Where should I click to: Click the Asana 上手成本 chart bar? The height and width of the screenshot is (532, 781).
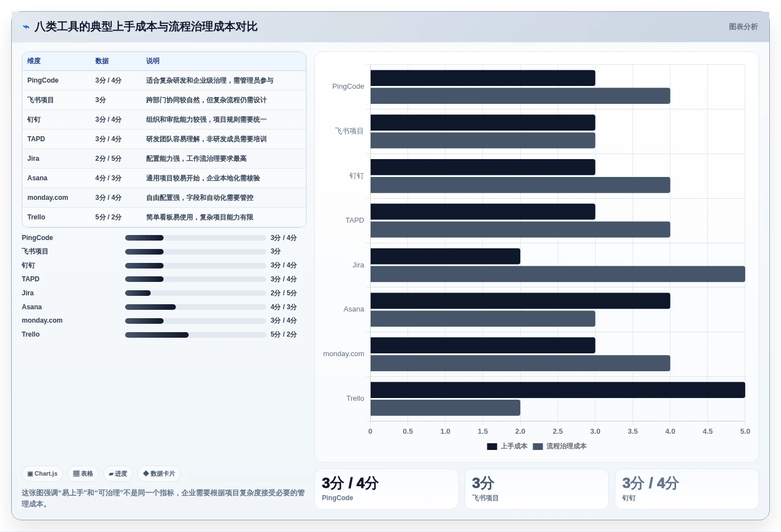520,301
